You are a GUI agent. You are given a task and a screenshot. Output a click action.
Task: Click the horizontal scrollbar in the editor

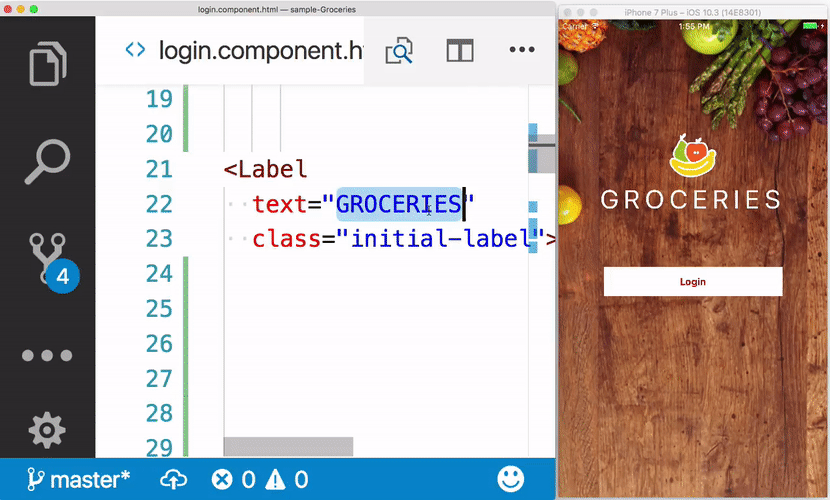pyautogui.click(x=288, y=446)
